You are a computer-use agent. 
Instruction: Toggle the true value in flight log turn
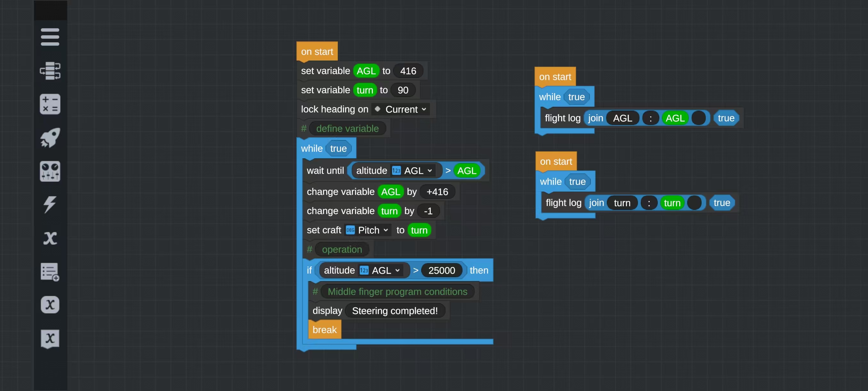pos(721,203)
